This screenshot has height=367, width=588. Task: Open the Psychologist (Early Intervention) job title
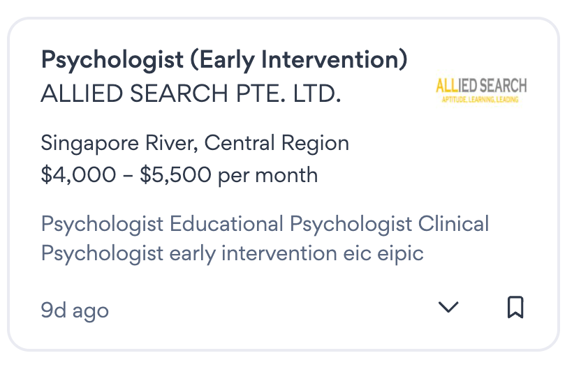pos(223,60)
